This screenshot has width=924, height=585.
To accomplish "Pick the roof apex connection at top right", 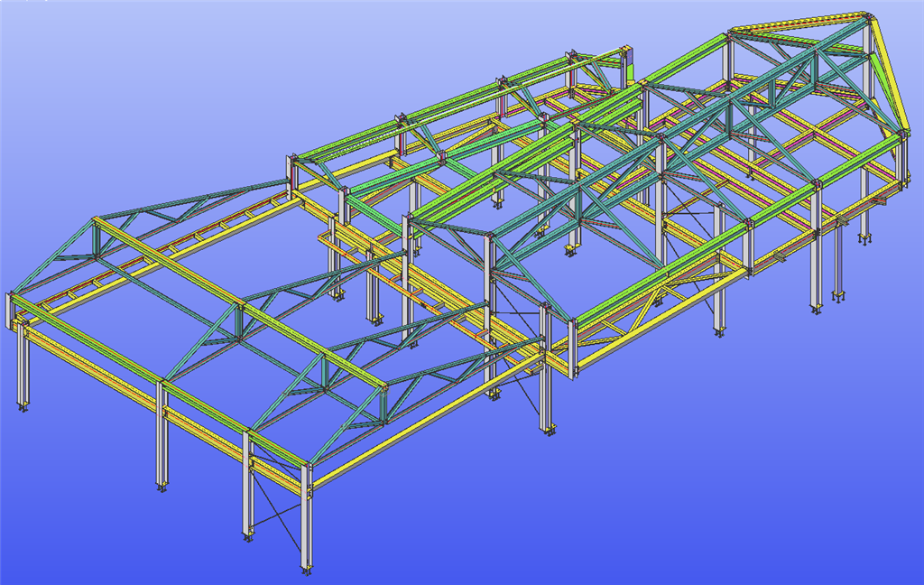I will 866,18.
